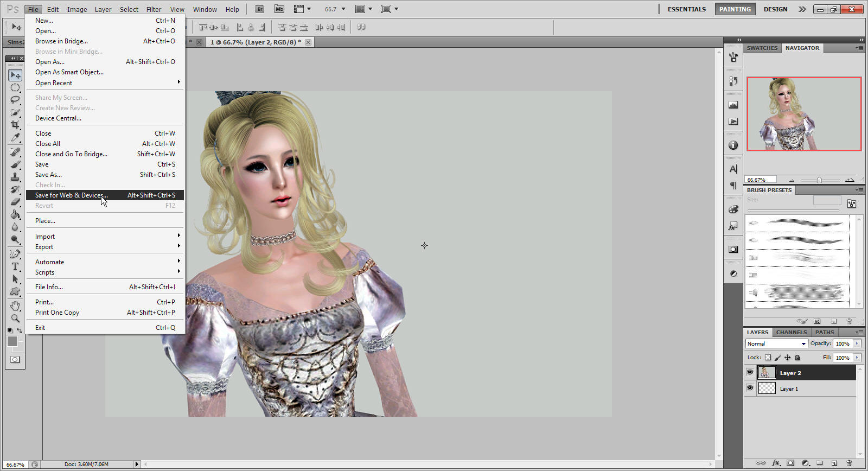Screen dimensions: 868x471
Task: Select the Crop tool in toolbox
Action: (15, 125)
